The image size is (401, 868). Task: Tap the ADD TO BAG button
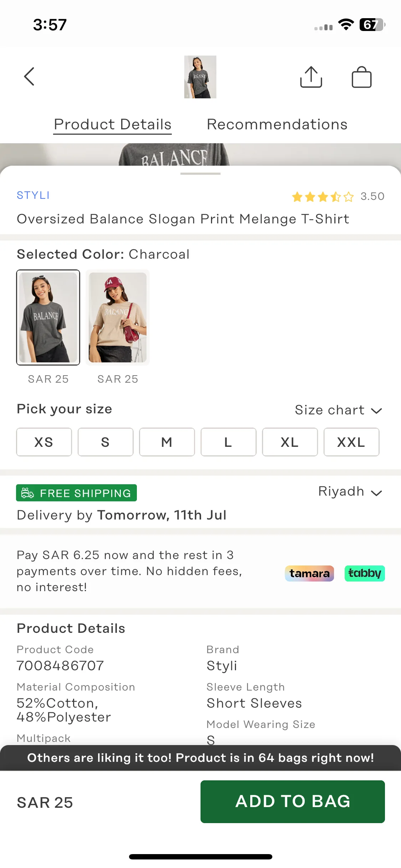pyautogui.click(x=293, y=802)
